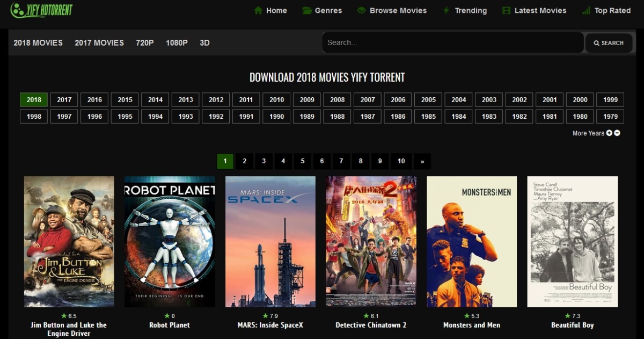The width and height of the screenshot is (644, 339).
Task: Go to page 2
Action: click(244, 161)
